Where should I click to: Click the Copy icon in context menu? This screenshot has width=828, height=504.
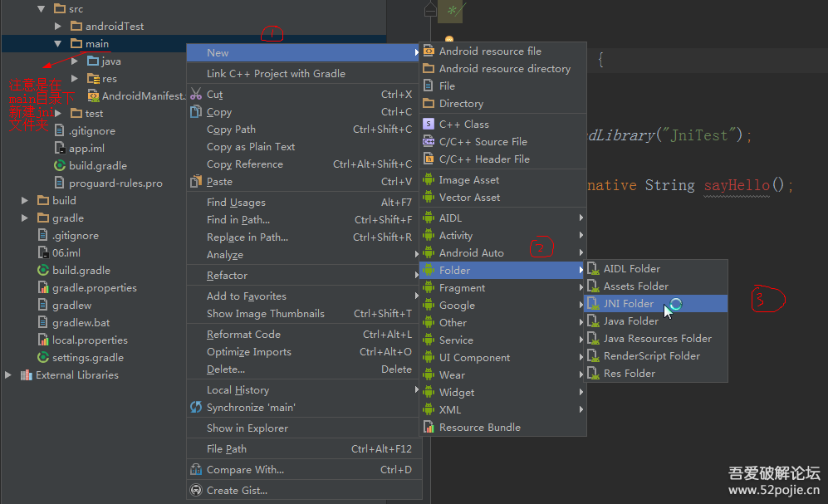196,111
